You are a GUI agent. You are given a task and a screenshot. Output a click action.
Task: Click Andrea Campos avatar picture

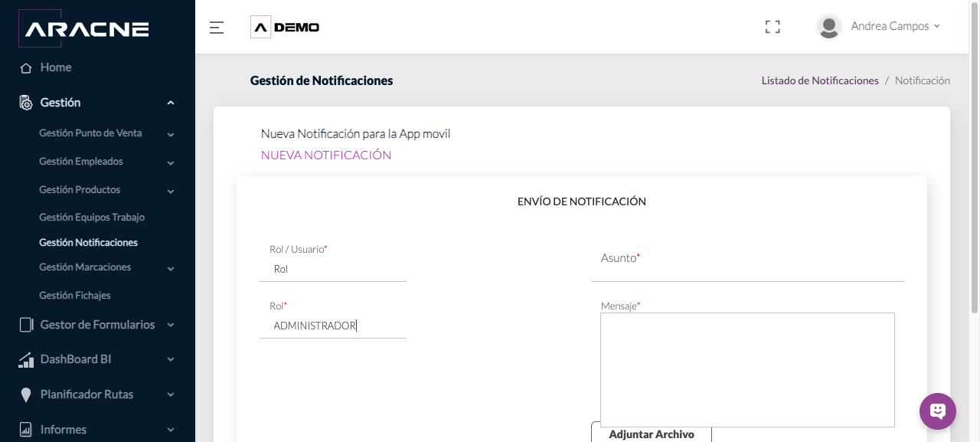point(829,27)
